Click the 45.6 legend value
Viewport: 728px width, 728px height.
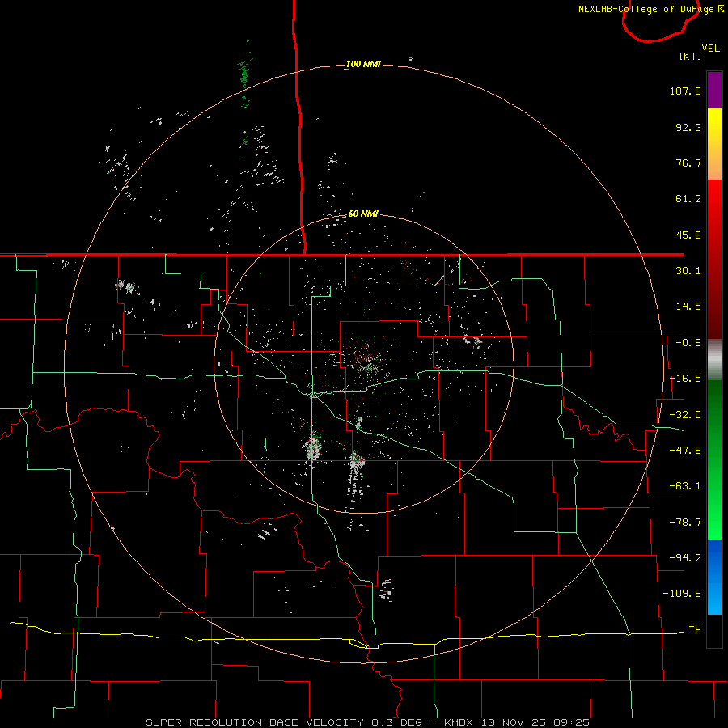tap(688, 235)
